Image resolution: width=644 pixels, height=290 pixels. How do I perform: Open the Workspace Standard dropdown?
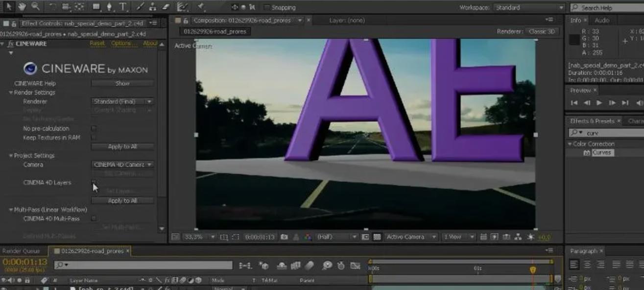click(529, 8)
